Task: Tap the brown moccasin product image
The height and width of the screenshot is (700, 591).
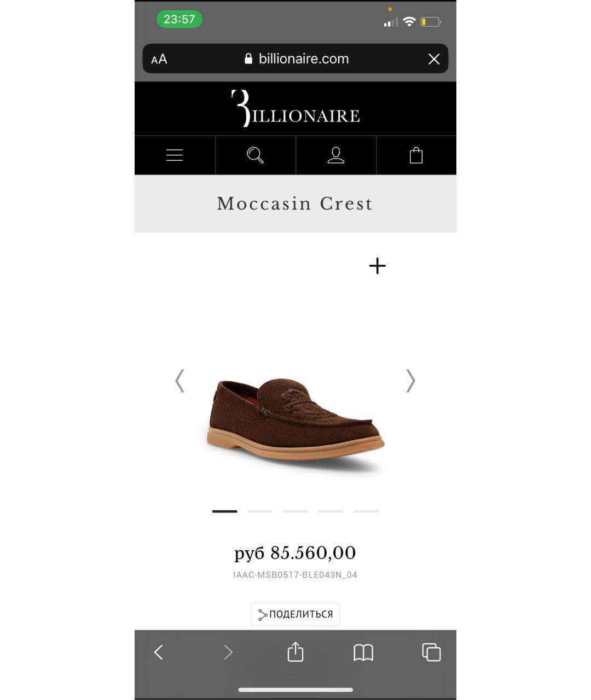Action: point(296,424)
